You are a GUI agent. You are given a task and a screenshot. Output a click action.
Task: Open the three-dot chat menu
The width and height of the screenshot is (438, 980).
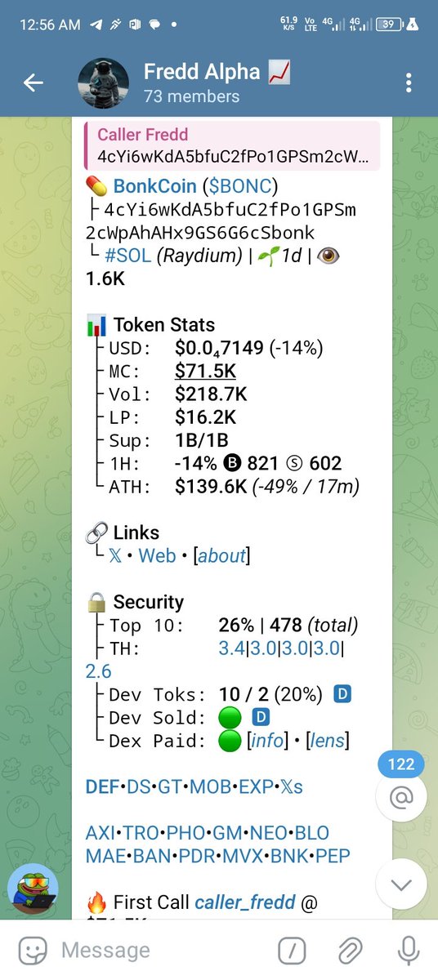click(409, 82)
